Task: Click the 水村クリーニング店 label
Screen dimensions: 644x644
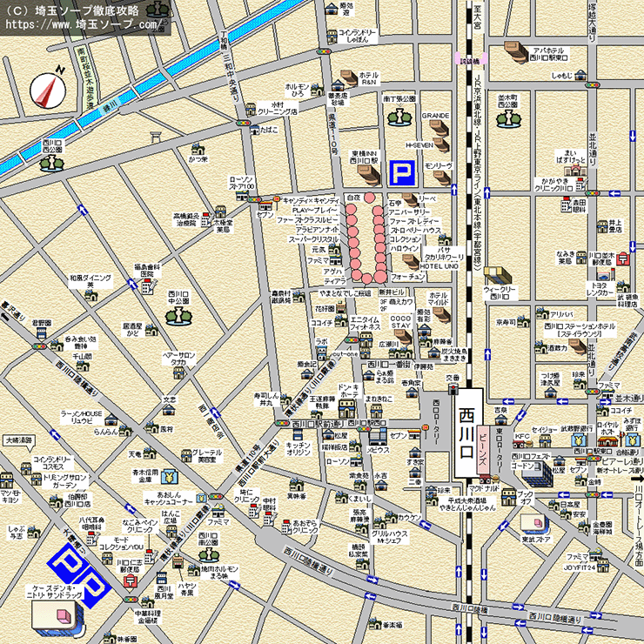Action: coord(278,109)
